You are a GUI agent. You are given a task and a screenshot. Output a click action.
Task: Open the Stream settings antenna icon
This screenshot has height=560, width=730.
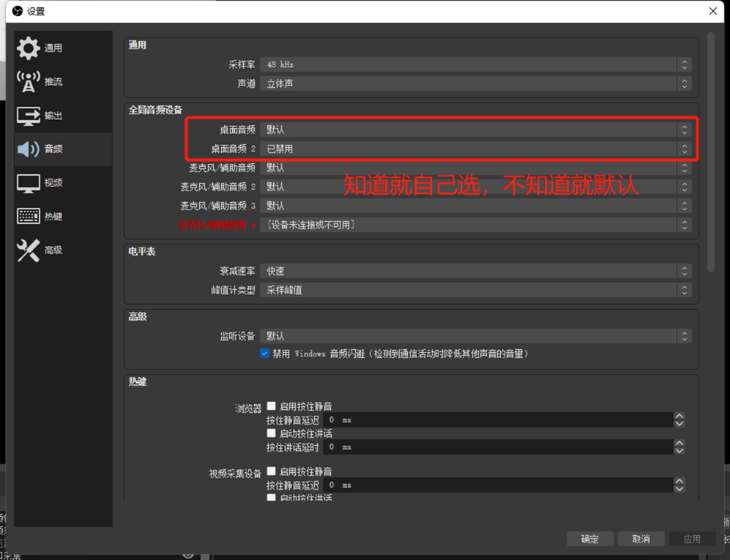[x=29, y=82]
